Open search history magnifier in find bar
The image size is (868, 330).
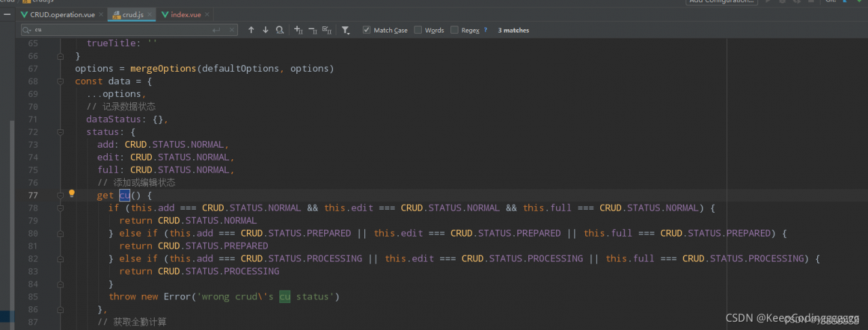(26, 30)
